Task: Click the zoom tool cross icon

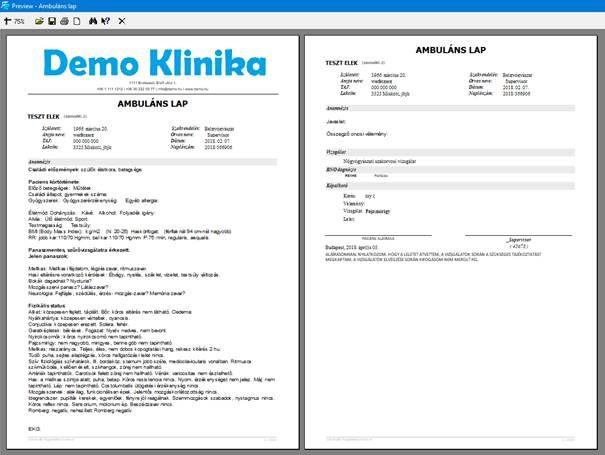Action: click(x=7, y=21)
